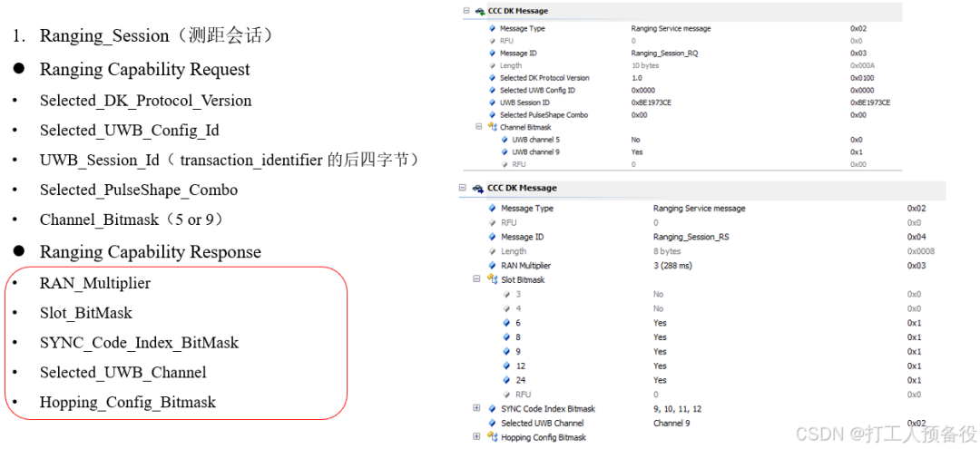Expand the SYNC Code Index Bitmask node
The width and height of the screenshot is (980, 449).
tap(477, 408)
